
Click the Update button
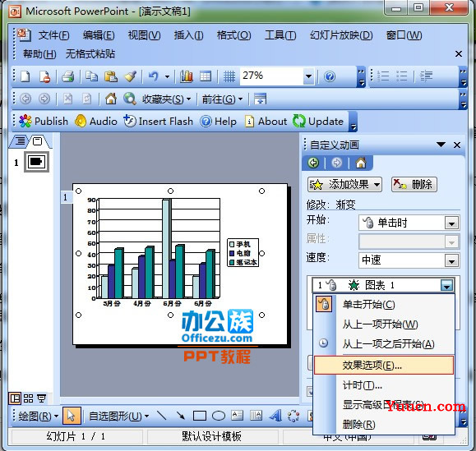318,122
